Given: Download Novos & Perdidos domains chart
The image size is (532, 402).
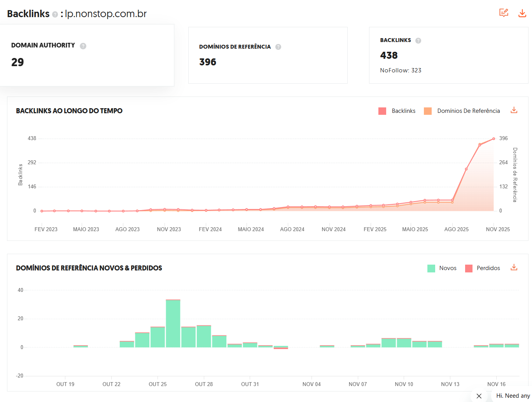Looking at the screenshot, I should click(x=514, y=267).
